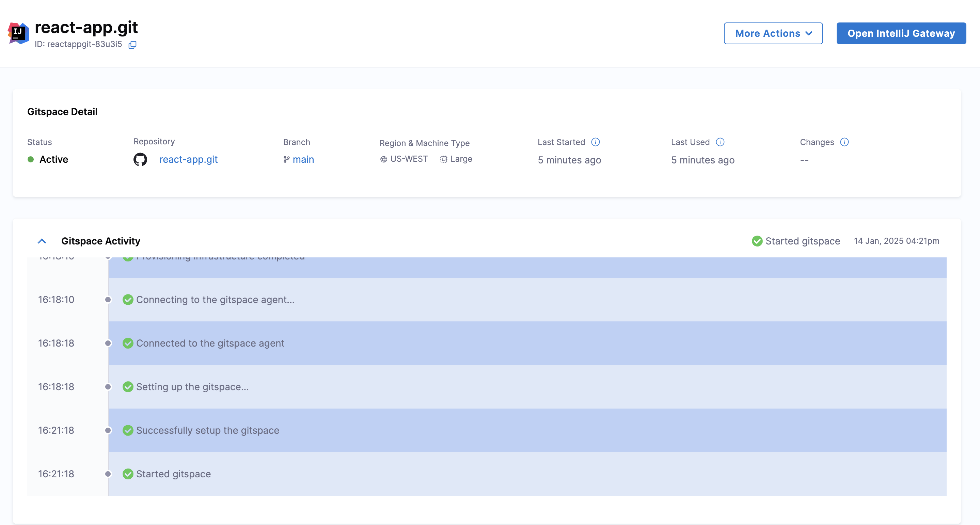Open the react-app.git repository link
This screenshot has height=525, width=980.
188,159
